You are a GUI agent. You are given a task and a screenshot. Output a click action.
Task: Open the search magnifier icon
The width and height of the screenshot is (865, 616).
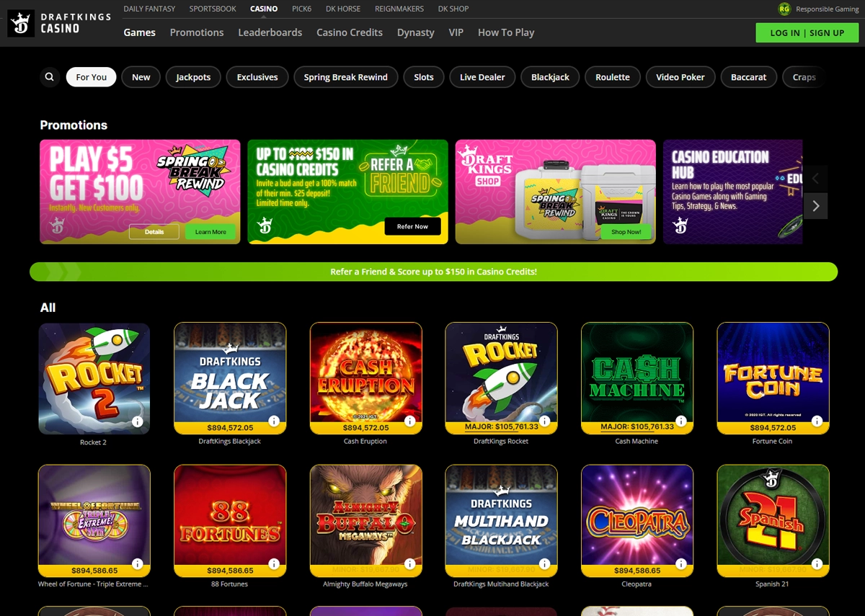coord(50,77)
